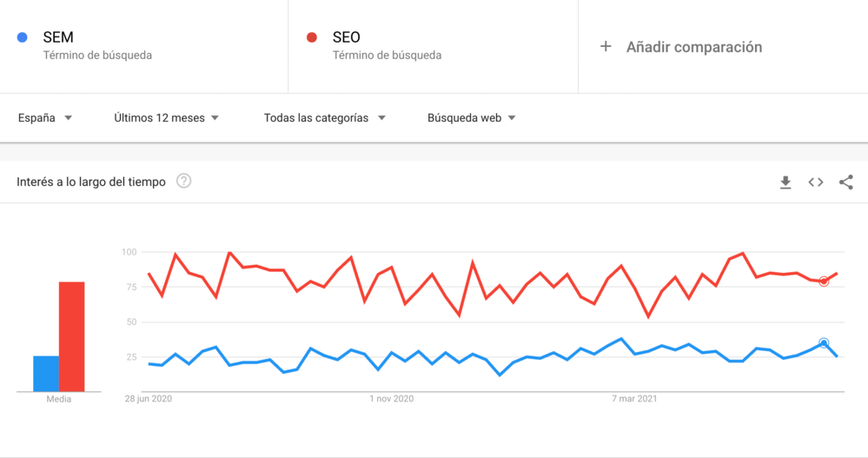This screenshot has height=458, width=868.
Task: Click the plus icon to add comparison
Action: 606,47
